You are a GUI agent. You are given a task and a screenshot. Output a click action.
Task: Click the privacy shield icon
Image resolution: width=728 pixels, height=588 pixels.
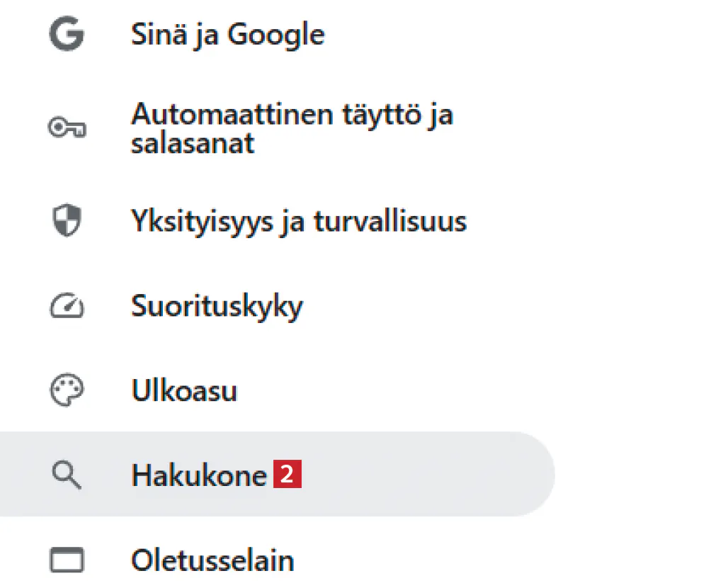point(67,221)
